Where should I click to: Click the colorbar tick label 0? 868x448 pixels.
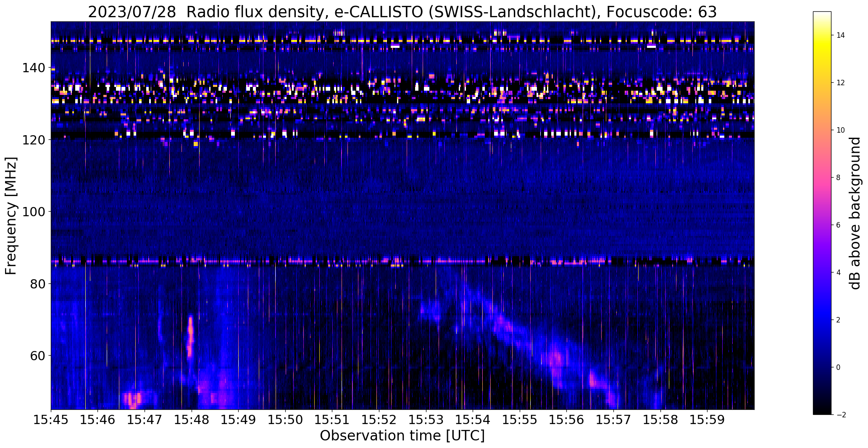pyautogui.click(x=839, y=367)
